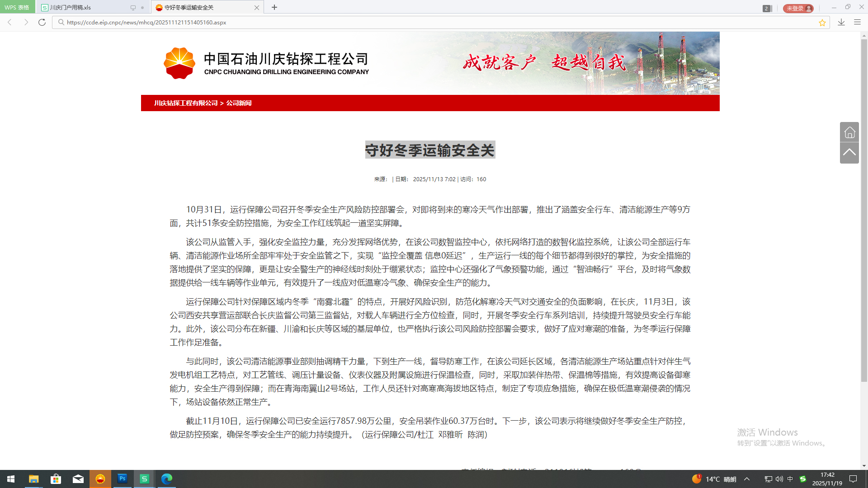Switch to the 川庆门户用稿.xls tab
Screen dimensions: 868x488
[x=71, y=8]
